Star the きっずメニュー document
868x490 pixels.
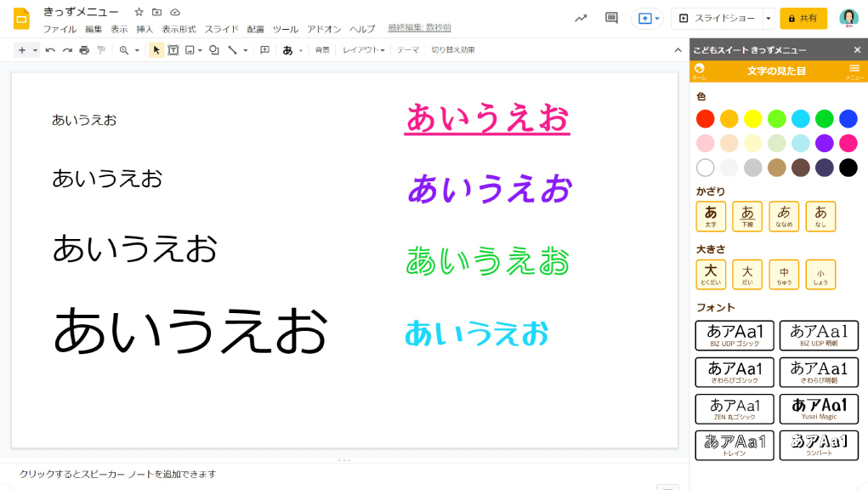139,12
